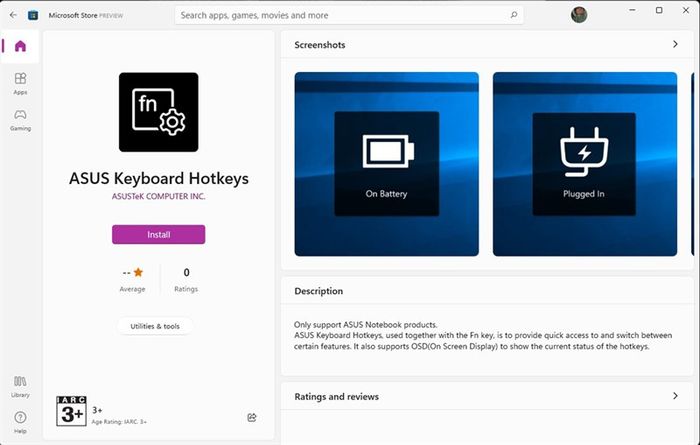Click the Microsoft Store logo icon
The width and height of the screenshot is (700, 445).
[x=33, y=15]
